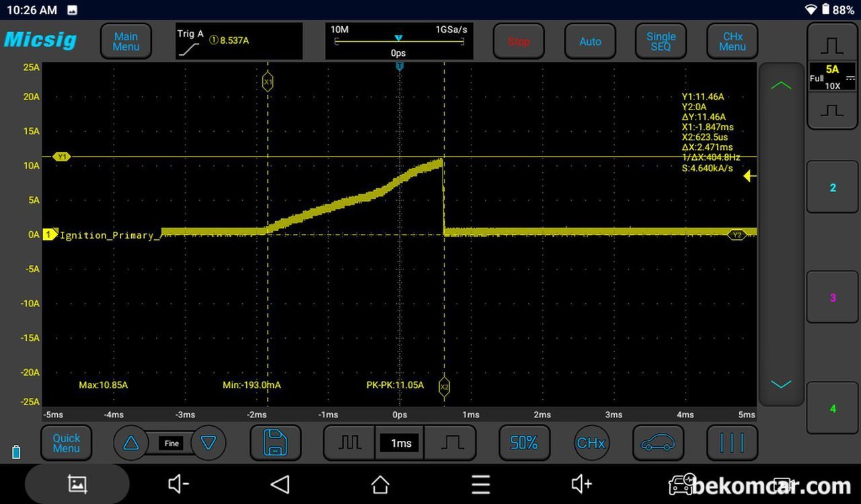The image size is (861, 504).
Task: Tap the 10M memory depth readout
Action: point(339,30)
